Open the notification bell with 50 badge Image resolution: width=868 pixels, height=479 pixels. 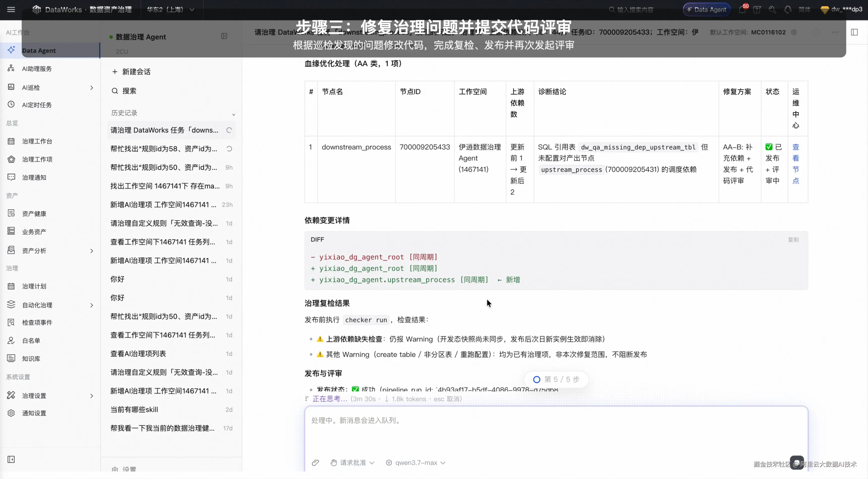(x=742, y=9)
